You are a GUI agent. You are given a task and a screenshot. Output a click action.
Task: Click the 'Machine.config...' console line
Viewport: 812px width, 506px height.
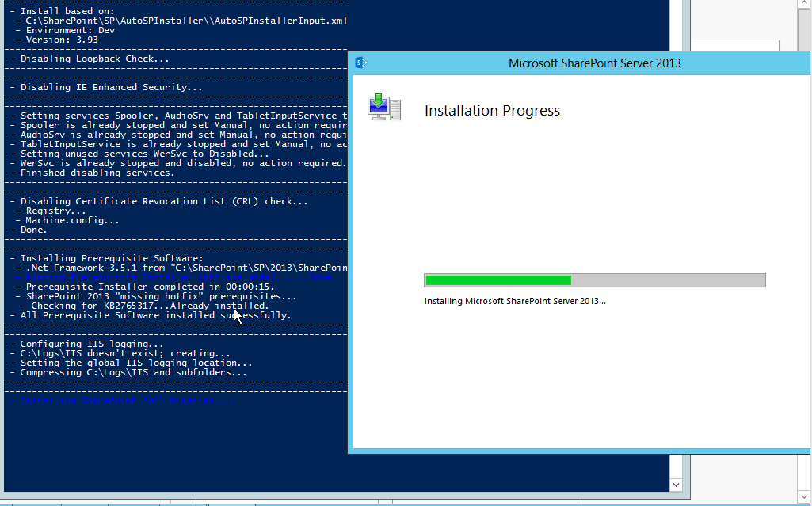coord(67,220)
